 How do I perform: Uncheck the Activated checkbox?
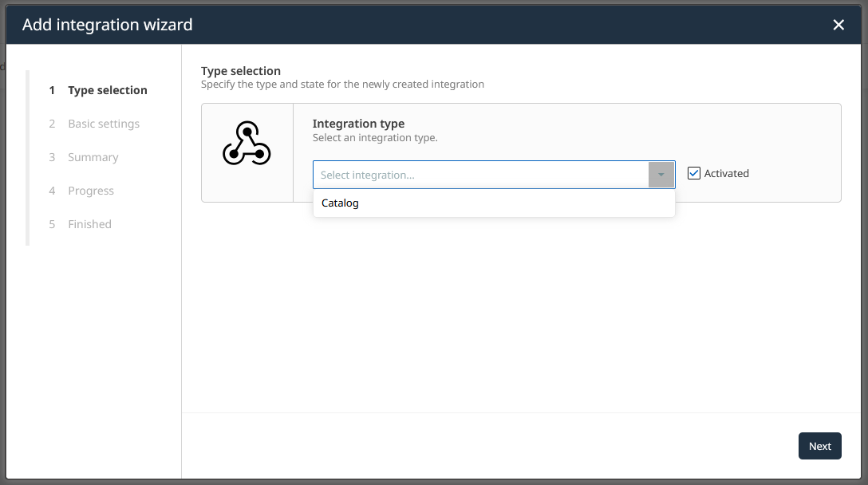coord(694,173)
